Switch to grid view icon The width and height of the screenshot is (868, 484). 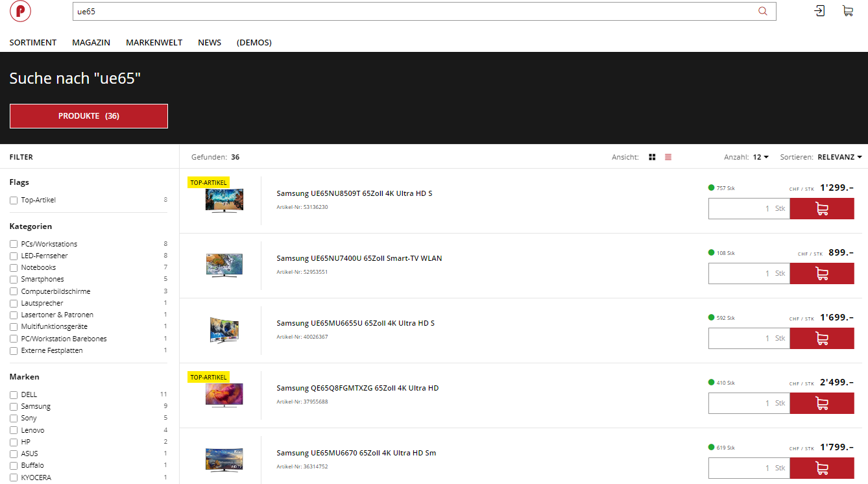point(652,157)
